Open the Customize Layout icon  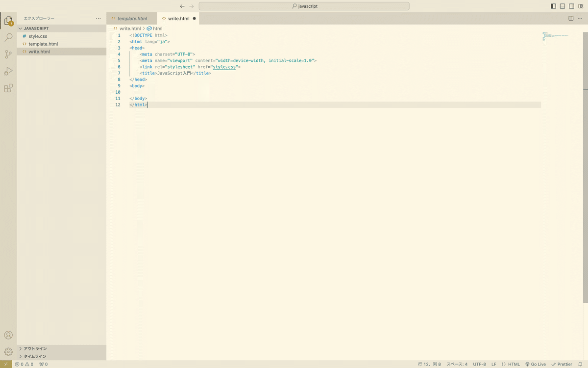pos(581,6)
